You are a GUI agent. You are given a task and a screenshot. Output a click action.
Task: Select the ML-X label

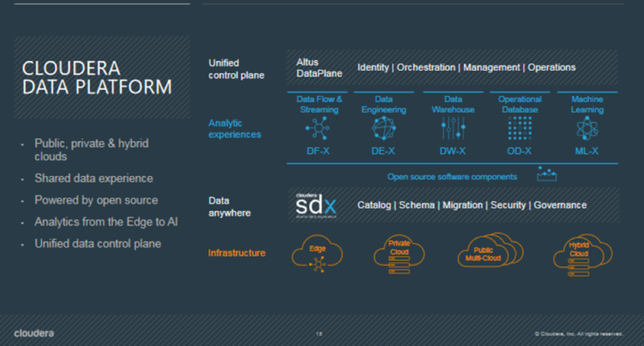[x=587, y=151]
